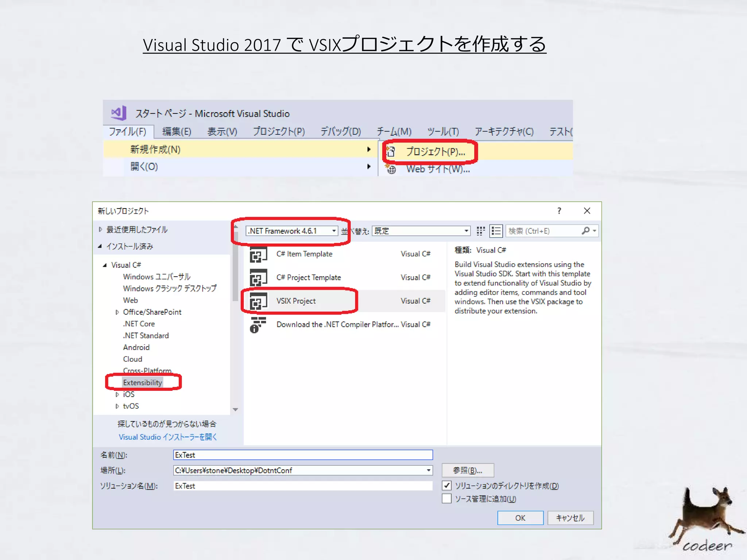The image size is (747, 560).
Task: Click the search magnifier icon
Action: pyautogui.click(x=586, y=230)
